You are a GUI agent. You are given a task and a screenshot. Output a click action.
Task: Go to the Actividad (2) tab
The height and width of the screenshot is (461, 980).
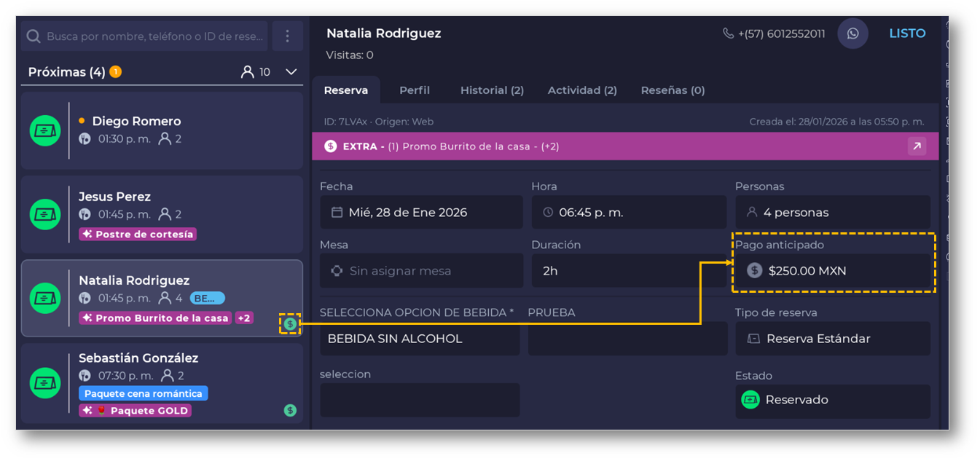[x=582, y=90]
